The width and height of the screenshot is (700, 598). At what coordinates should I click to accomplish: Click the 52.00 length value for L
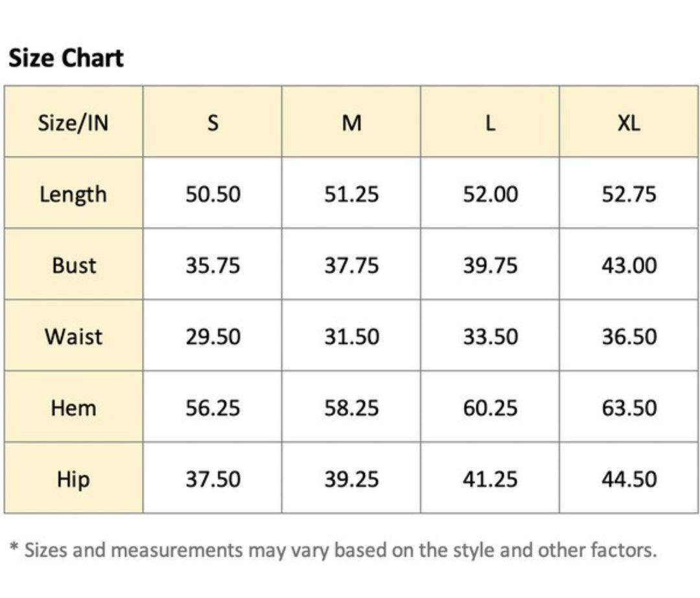pos(490,194)
